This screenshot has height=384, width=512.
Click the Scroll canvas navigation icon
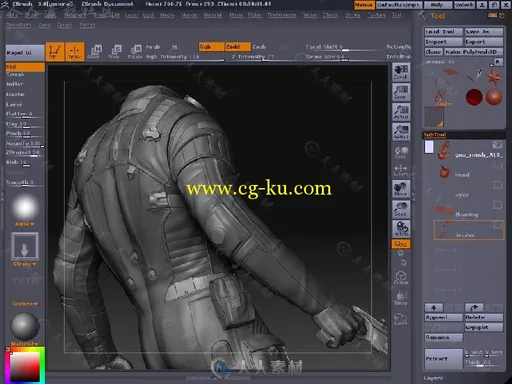click(401, 72)
